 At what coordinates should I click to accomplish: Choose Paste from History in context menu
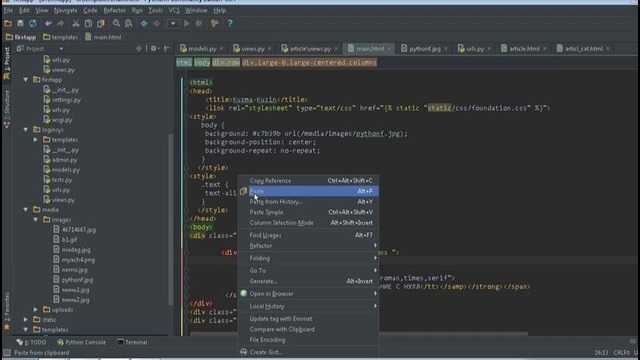[309, 202]
